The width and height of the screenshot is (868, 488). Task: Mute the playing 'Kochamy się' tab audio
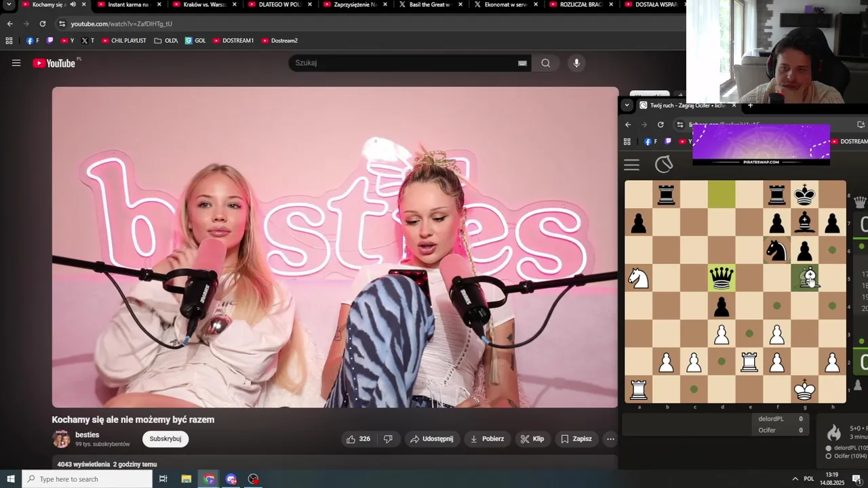coord(73,5)
